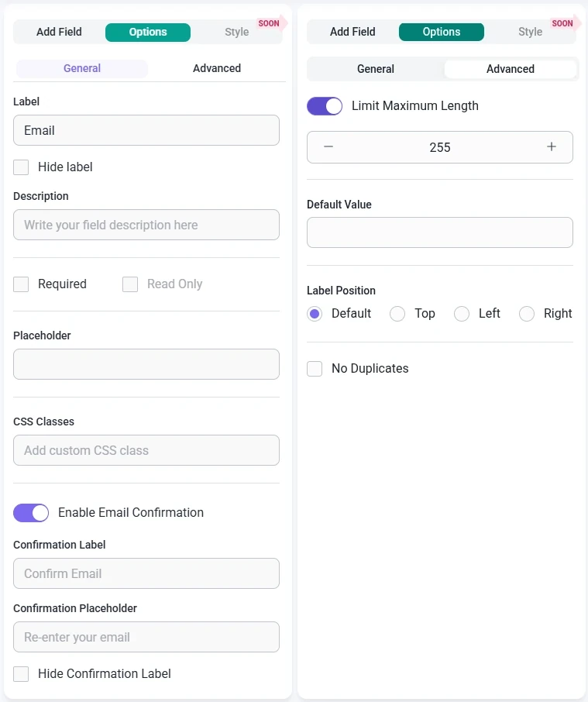Check the Hide label checkbox
The height and width of the screenshot is (702, 588).
21,167
